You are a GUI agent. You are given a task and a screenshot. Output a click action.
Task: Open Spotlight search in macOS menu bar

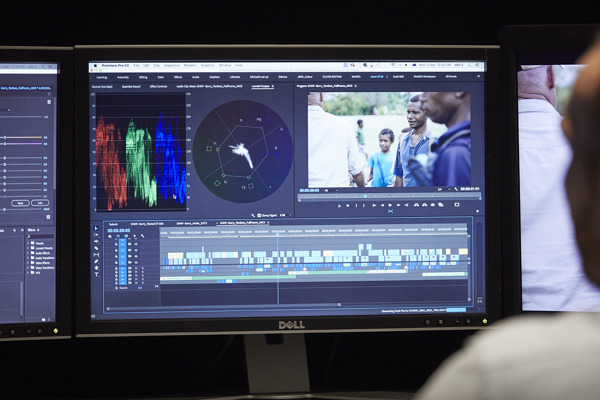470,65
